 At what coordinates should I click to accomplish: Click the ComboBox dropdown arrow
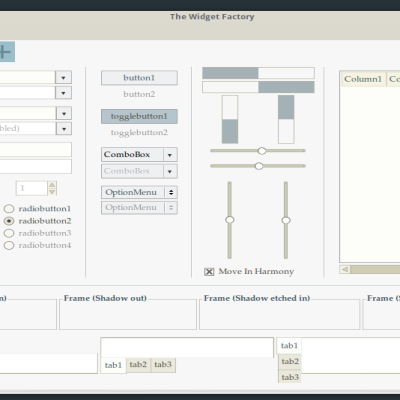point(170,155)
